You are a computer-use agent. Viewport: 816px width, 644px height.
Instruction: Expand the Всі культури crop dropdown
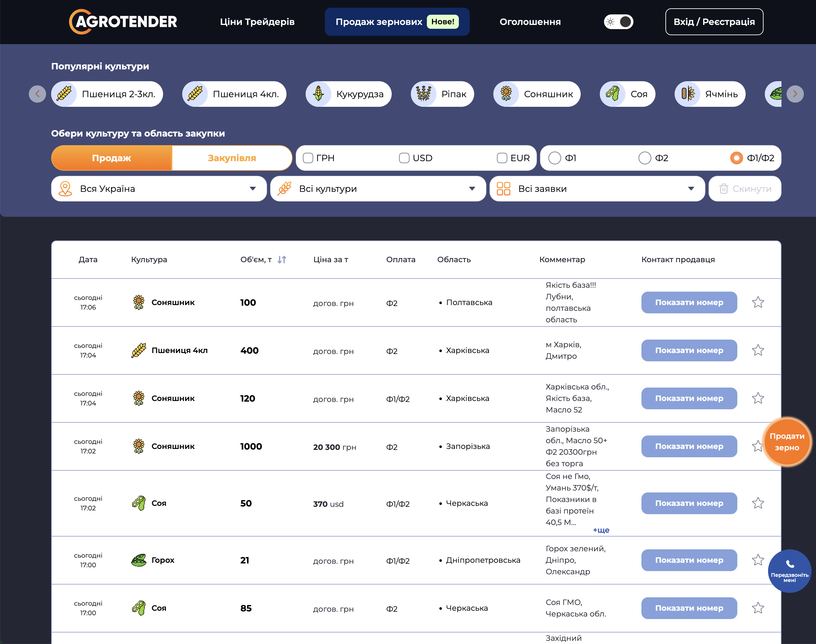click(x=378, y=189)
